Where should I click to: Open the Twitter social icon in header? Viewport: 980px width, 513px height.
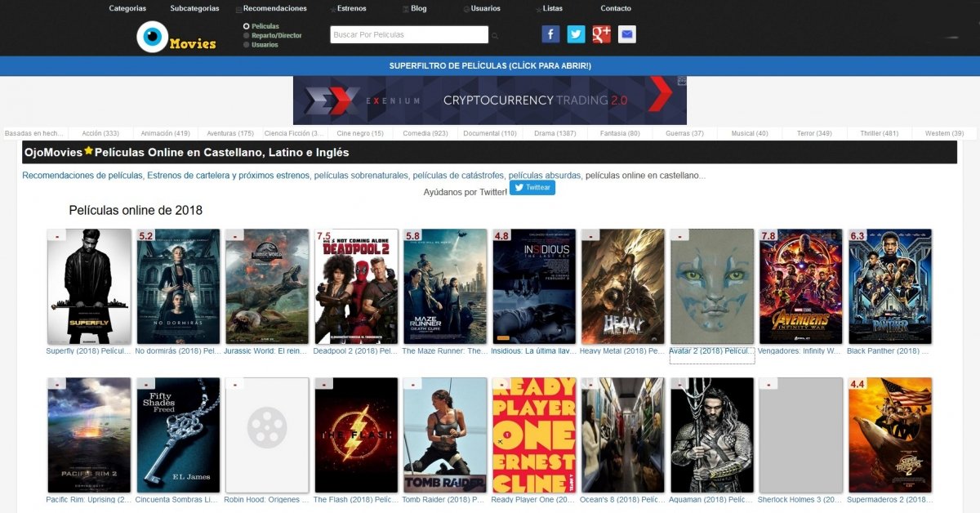(576, 34)
